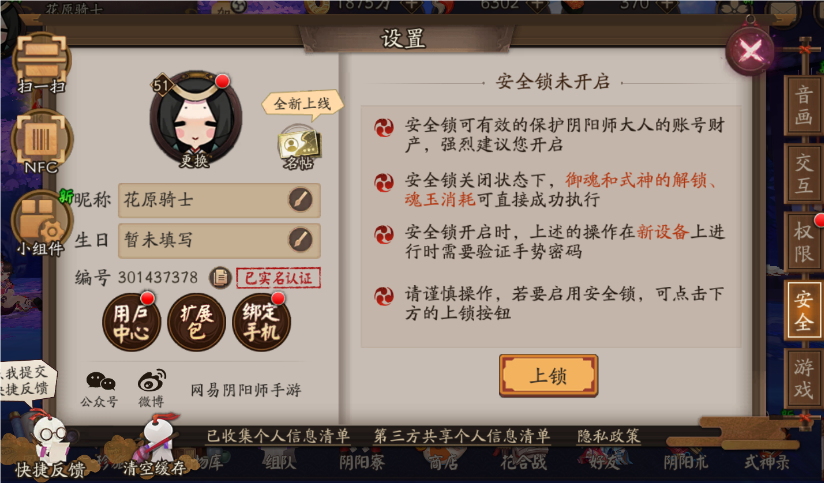
Task: Open the 名帖 name card icon
Action: [x=298, y=147]
